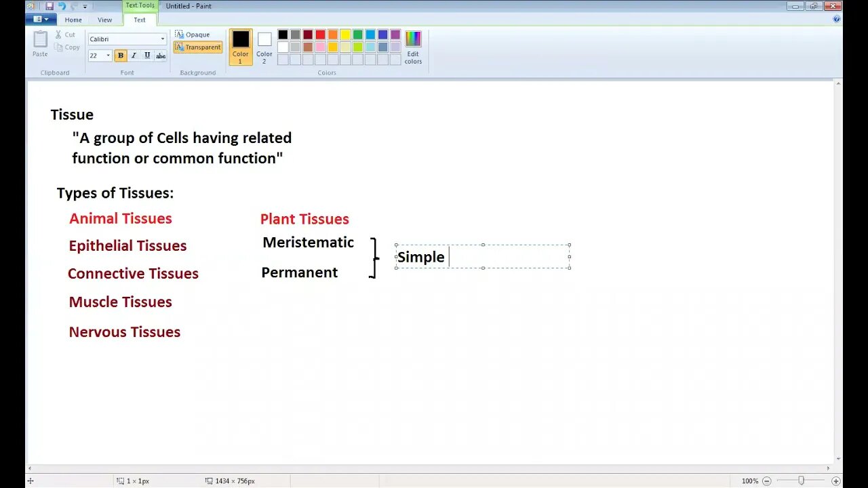Select Opaque background option
Image resolution: width=868 pixels, height=488 pixels.
click(193, 35)
